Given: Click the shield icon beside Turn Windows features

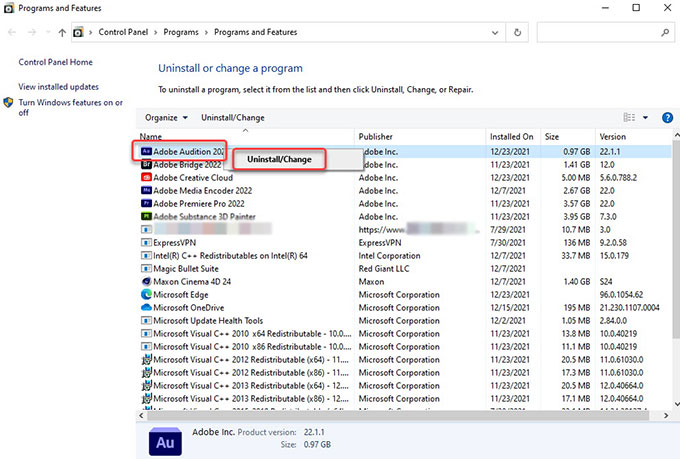Looking at the screenshot, I should (x=8, y=103).
